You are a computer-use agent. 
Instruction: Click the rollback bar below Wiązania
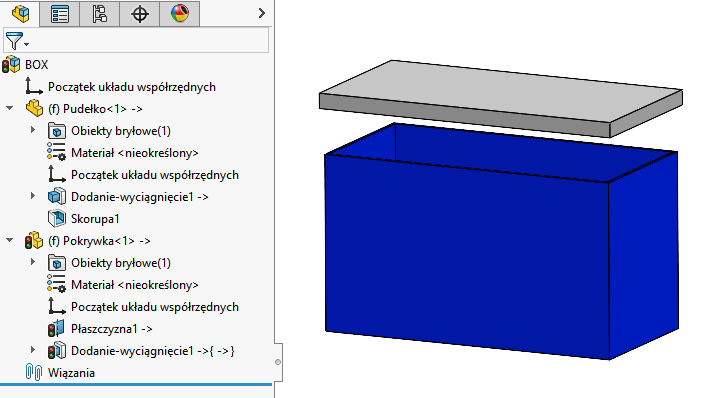click(x=136, y=385)
